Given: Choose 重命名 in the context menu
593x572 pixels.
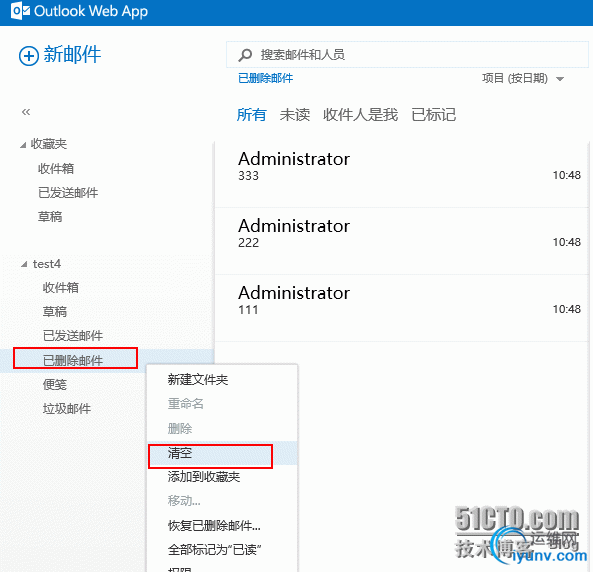Looking at the screenshot, I should click(186, 404).
